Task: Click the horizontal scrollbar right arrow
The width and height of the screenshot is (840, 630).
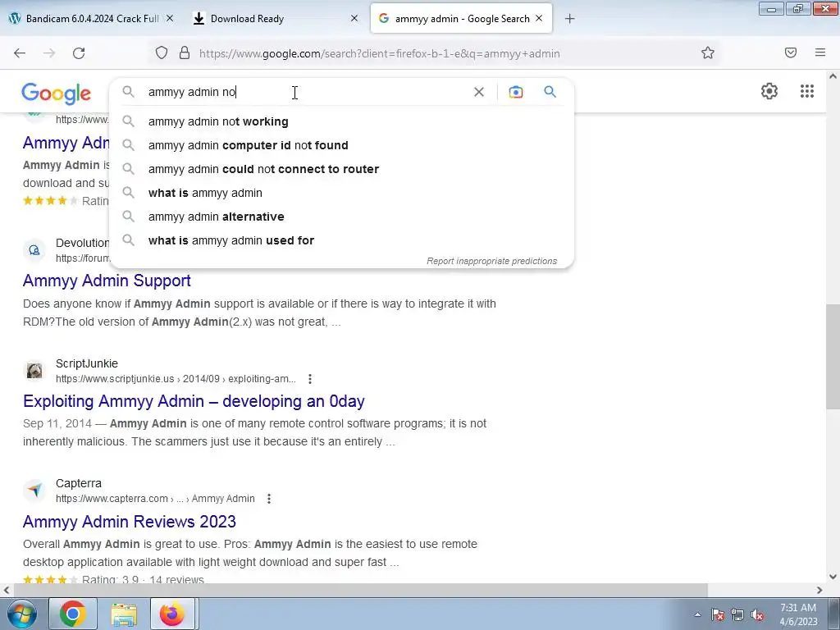Action: pyautogui.click(x=819, y=590)
